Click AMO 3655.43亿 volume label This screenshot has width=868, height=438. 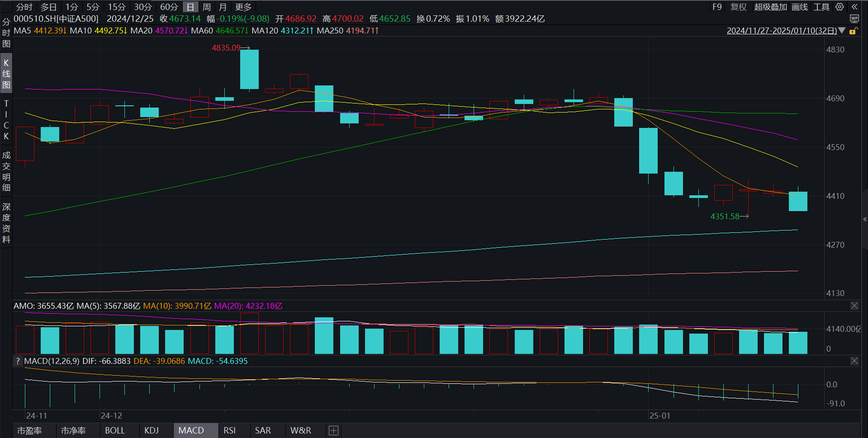(x=43, y=306)
